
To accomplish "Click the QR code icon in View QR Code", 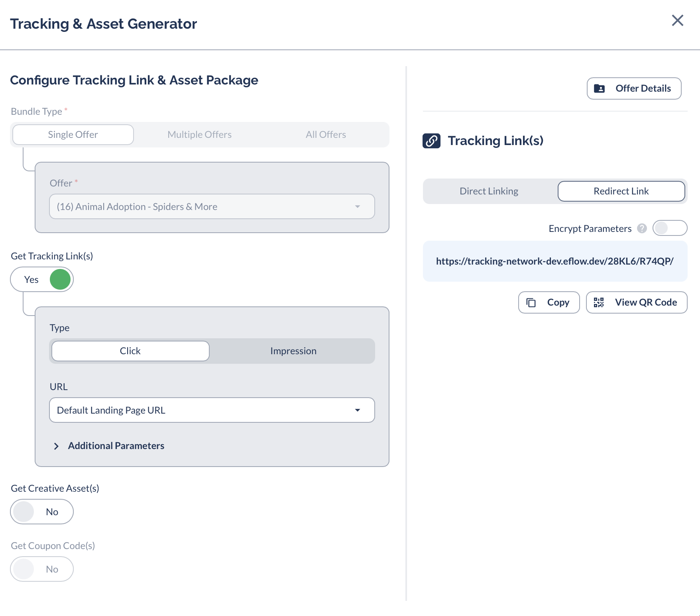I will (x=599, y=302).
